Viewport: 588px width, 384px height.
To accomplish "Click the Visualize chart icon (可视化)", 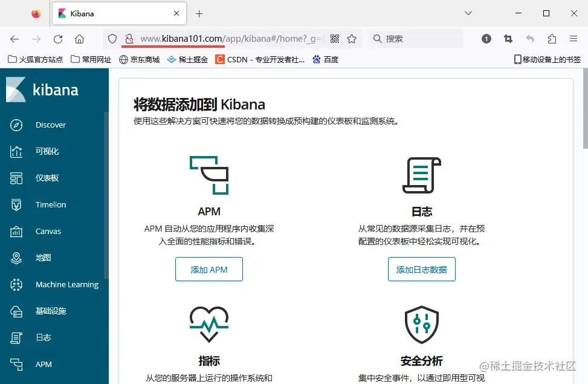I will [x=16, y=152].
